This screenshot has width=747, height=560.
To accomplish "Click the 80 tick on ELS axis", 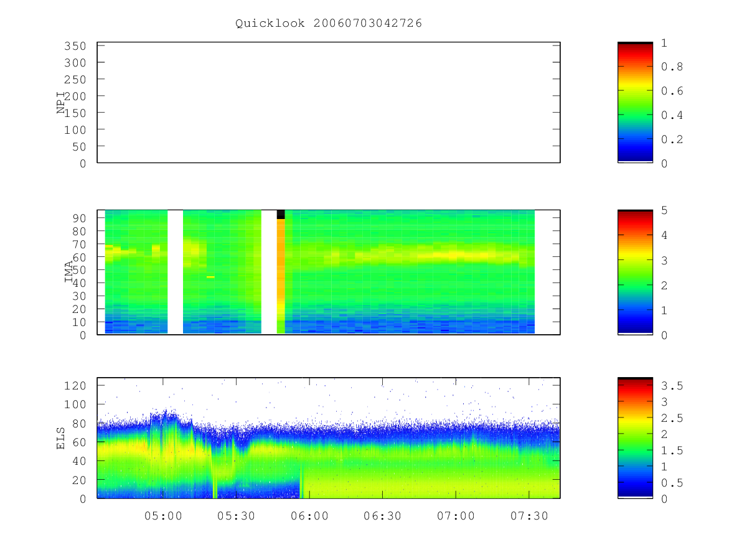I will (78, 423).
